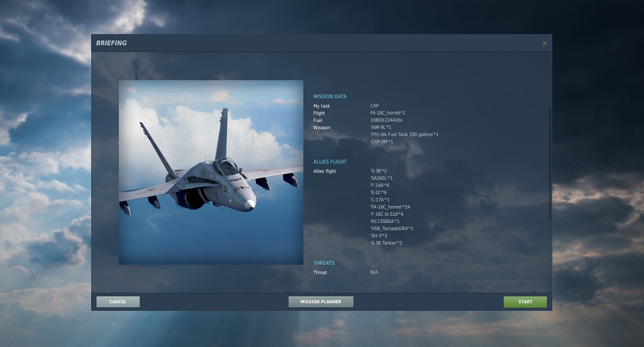Screen dimensions: 644x347
Task: Open the Mission Planner
Action: pos(321,302)
